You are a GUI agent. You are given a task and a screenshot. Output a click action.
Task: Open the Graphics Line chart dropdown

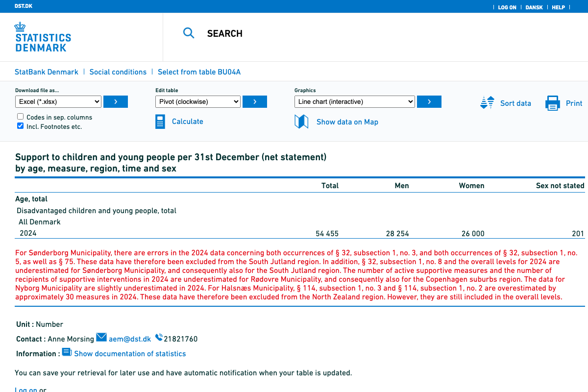point(354,102)
